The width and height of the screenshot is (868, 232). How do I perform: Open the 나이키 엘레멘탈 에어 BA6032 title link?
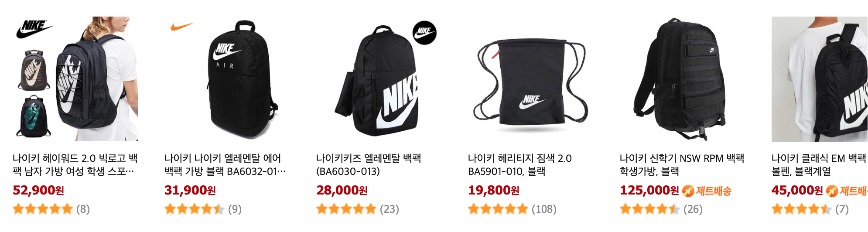coord(225,165)
